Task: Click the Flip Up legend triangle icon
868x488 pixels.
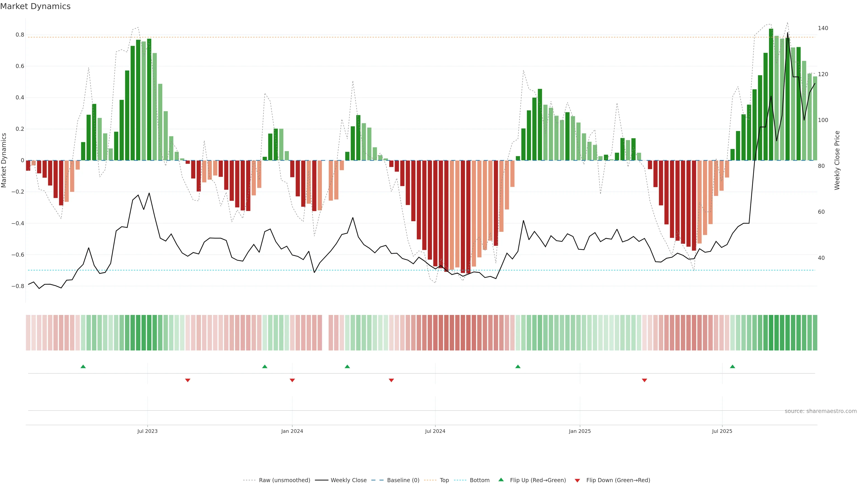Action: click(x=501, y=480)
